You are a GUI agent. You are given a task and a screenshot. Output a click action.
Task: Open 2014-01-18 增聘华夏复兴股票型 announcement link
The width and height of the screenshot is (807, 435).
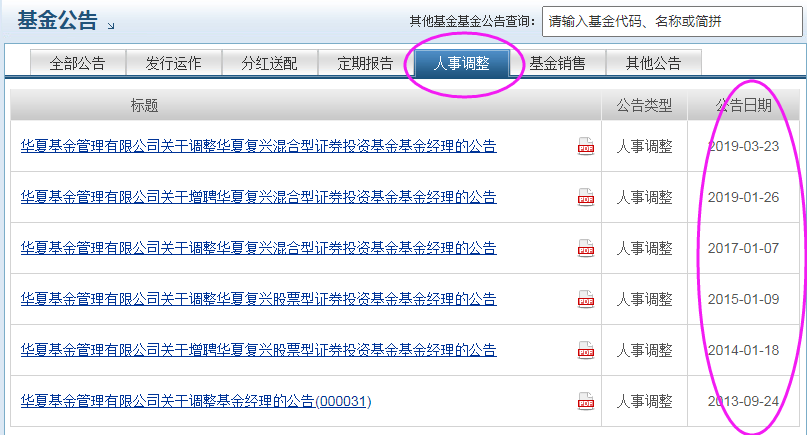258,350
